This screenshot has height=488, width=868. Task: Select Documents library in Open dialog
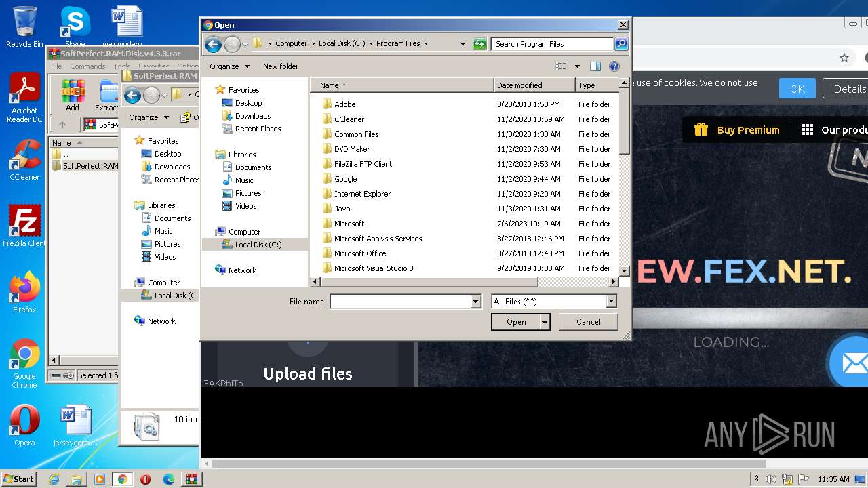253,167
